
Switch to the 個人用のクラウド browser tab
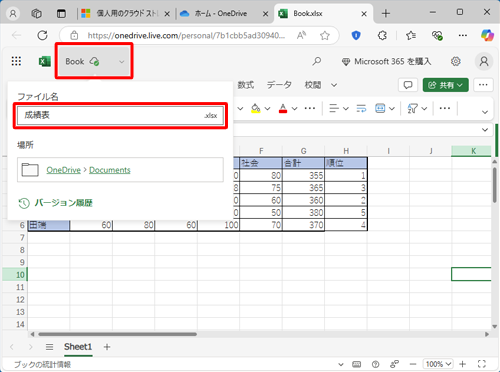click(x=126, y=14)
